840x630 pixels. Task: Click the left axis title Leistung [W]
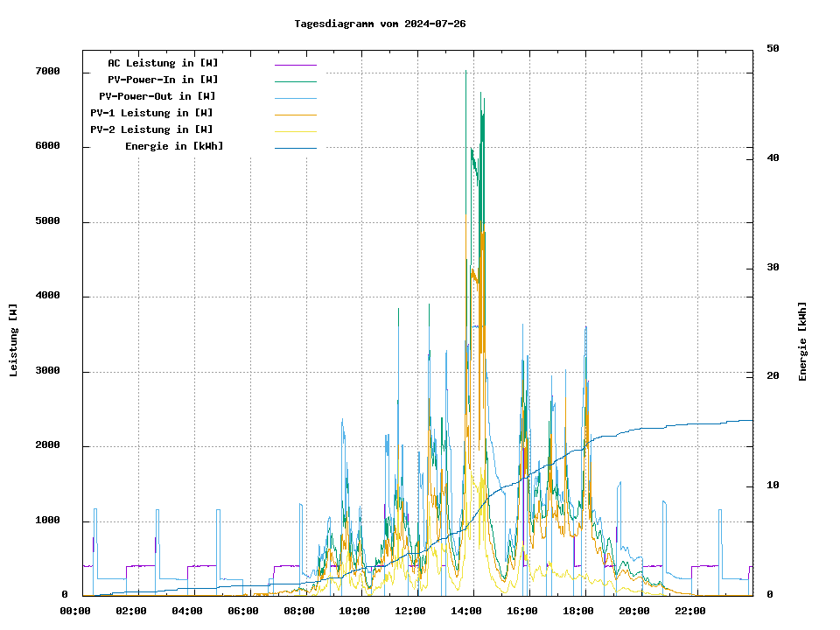coord(13,340)
